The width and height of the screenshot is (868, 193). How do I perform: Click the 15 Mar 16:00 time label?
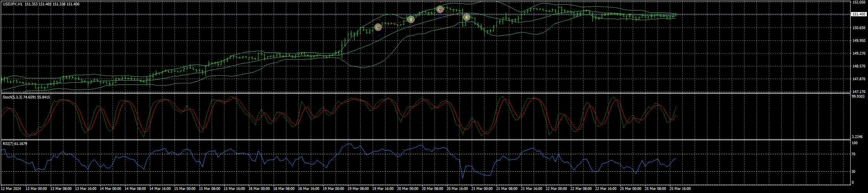[x=234, y=189]
